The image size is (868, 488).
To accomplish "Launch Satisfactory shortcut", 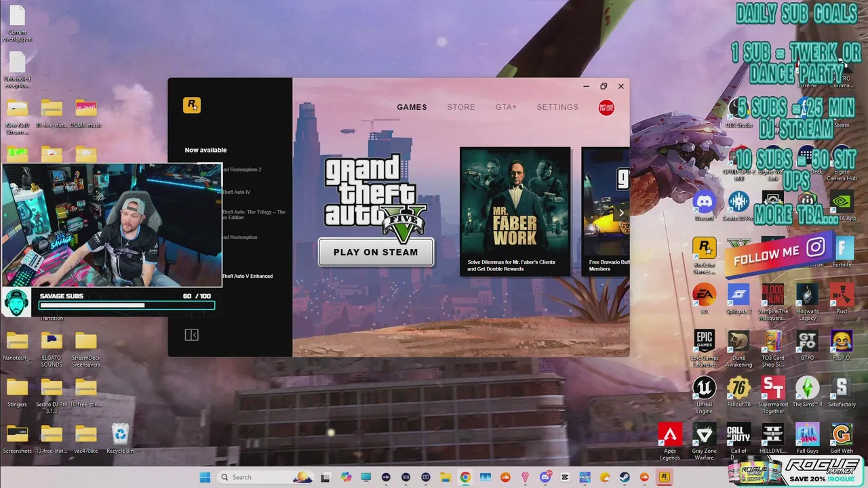I will tap(842, 392).
